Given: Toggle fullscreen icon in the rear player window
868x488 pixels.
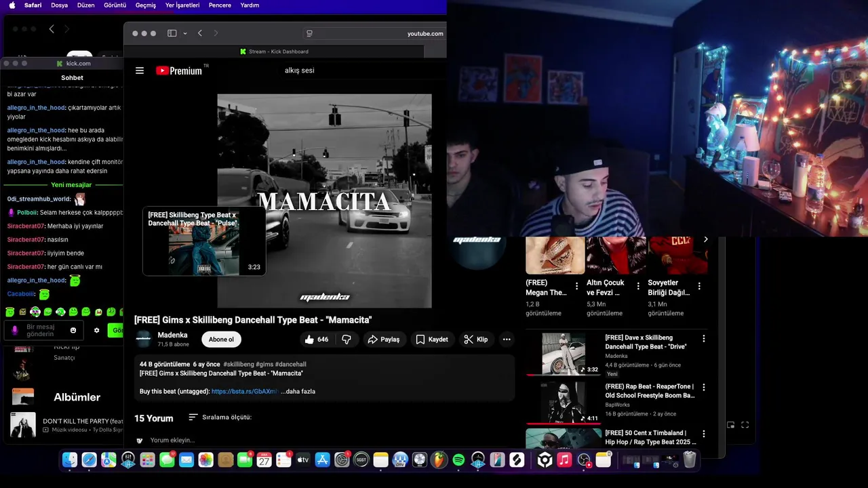Looking at the screenshot, I should [x=745, y=425].
